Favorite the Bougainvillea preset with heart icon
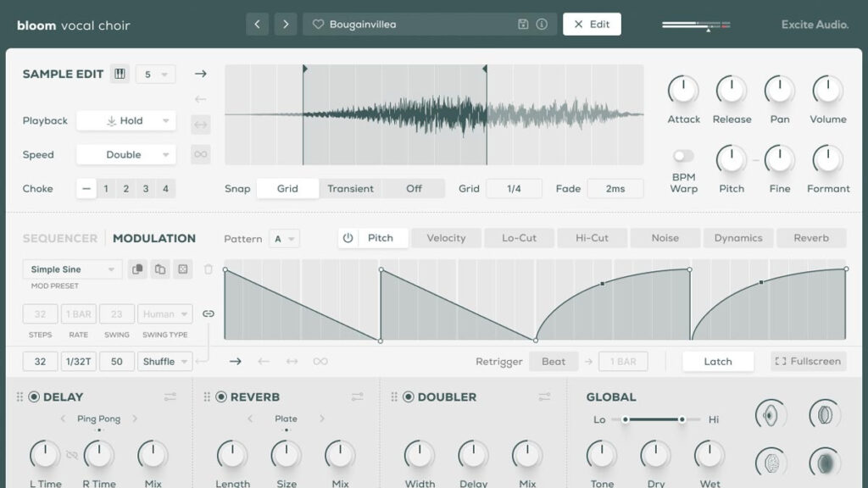This screenshot has height=488, width=868. (318, 25)
